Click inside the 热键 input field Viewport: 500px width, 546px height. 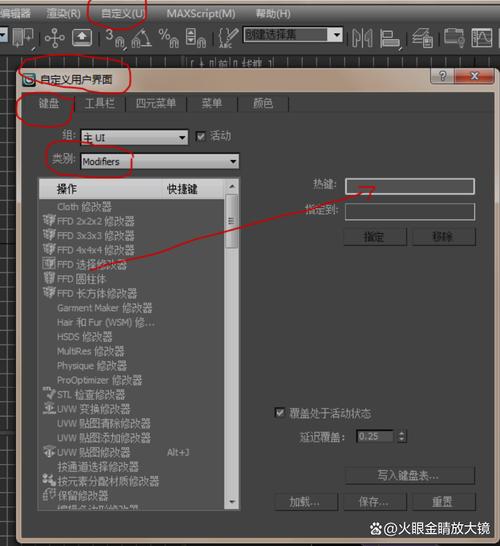[x=410, y=186]
